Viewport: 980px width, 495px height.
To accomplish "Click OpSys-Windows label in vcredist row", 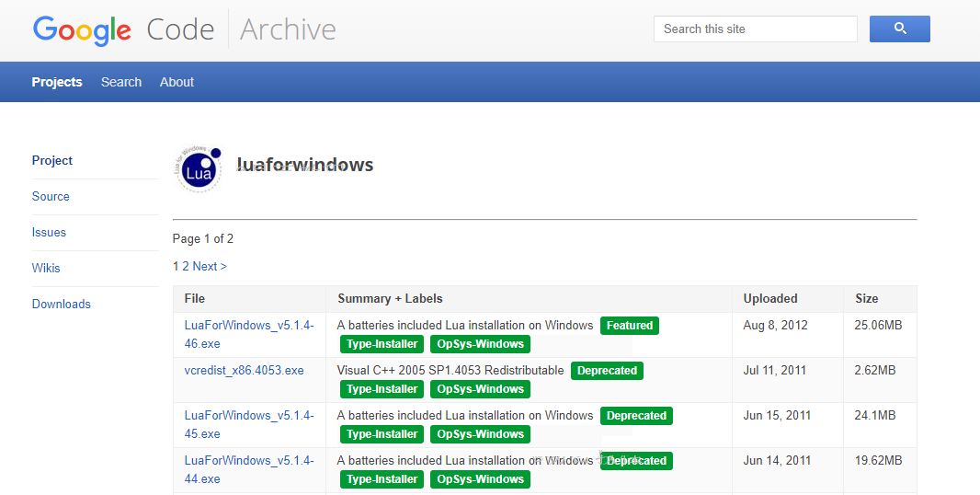I will [x=480, y=389].
